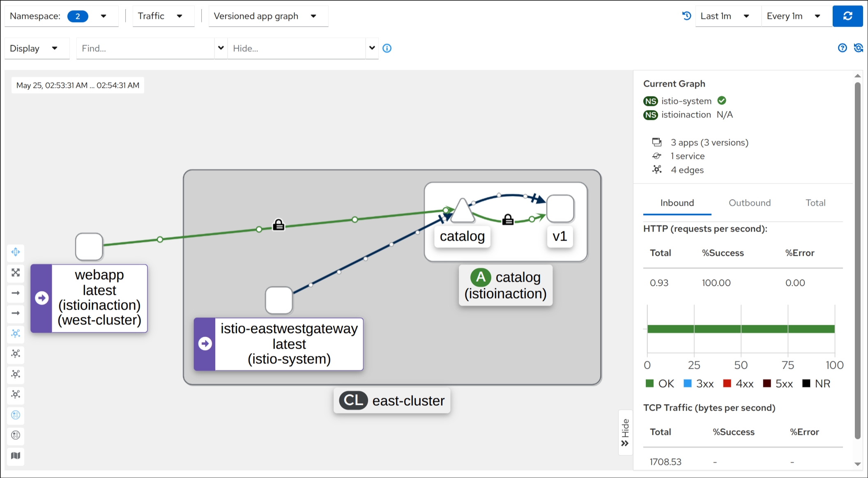Click the side panel vertical scrollbar

point(857,261)
